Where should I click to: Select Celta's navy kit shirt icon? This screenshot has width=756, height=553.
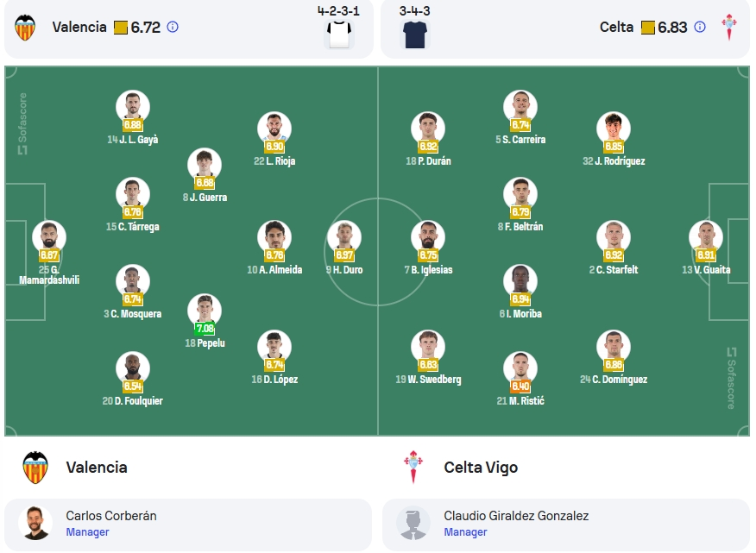414,34
